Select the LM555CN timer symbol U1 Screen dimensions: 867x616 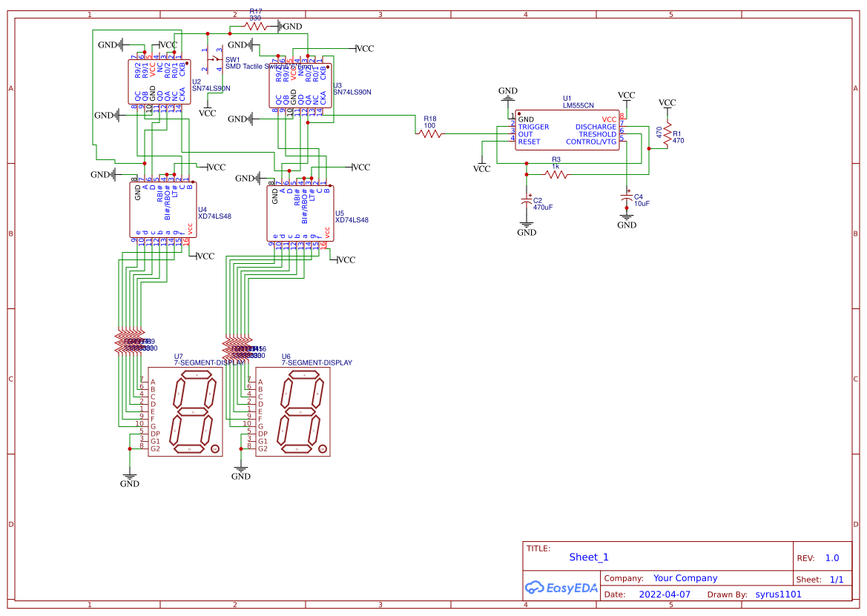(x=567, y=130)
